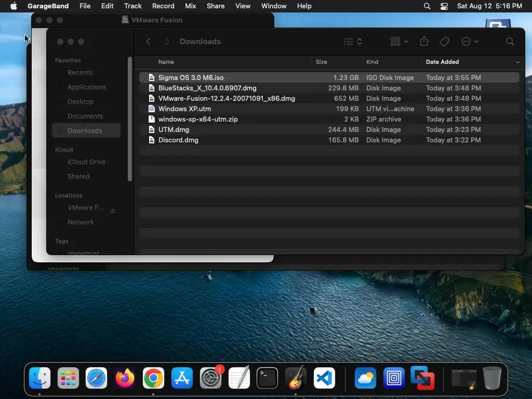Viewport: 532px width, 399px height.
Task: Open the Trash in the Dock
Action: [492, 378]
